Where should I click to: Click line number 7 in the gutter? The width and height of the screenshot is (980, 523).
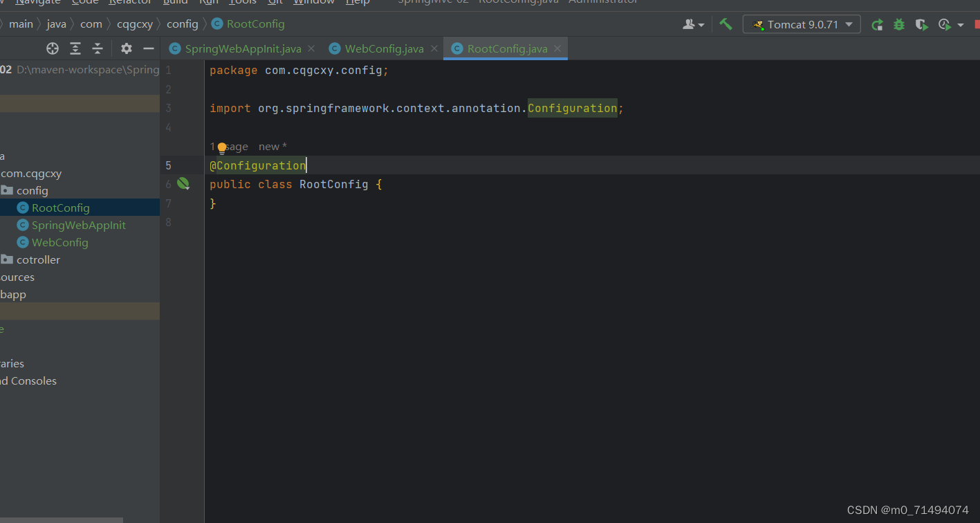tap(168, 203)
